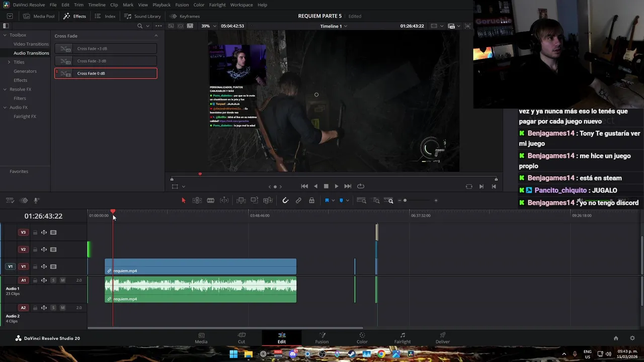This screenshot has width=644, height=362.
Task: Open the Effects panel three-dot options menu
Action: click(158, 26)
